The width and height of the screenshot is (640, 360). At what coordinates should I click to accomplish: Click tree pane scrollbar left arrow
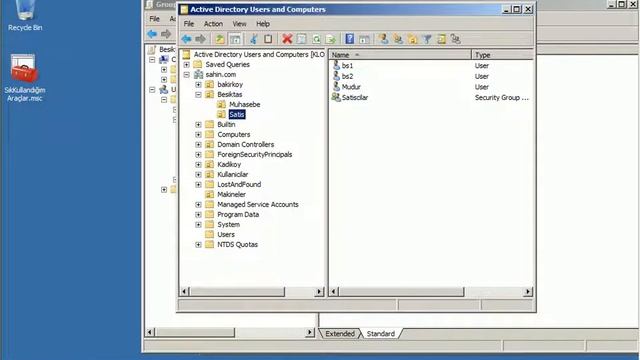[x=184, y=291]
